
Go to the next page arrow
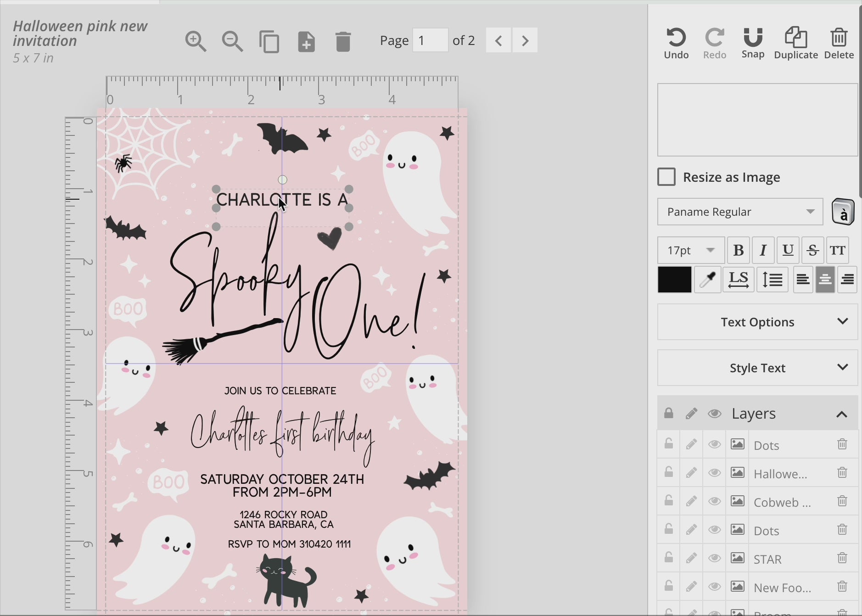[x=525, y=41]
